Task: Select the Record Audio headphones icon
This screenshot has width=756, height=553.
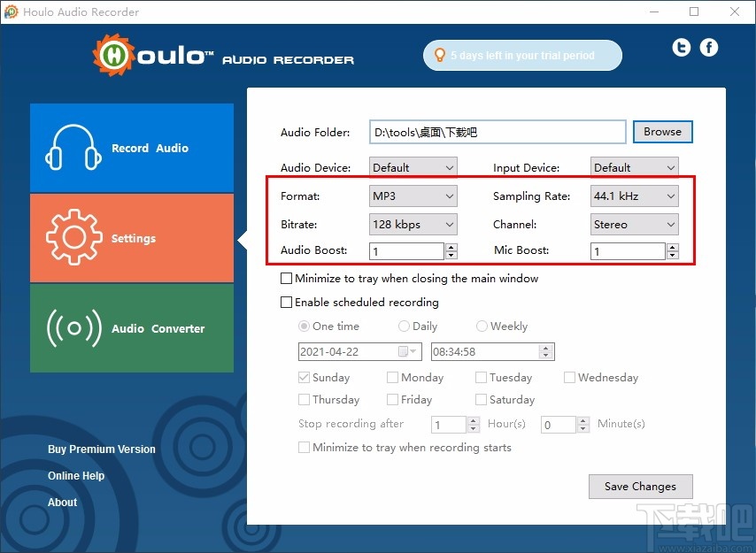Action: coord(73,148)
